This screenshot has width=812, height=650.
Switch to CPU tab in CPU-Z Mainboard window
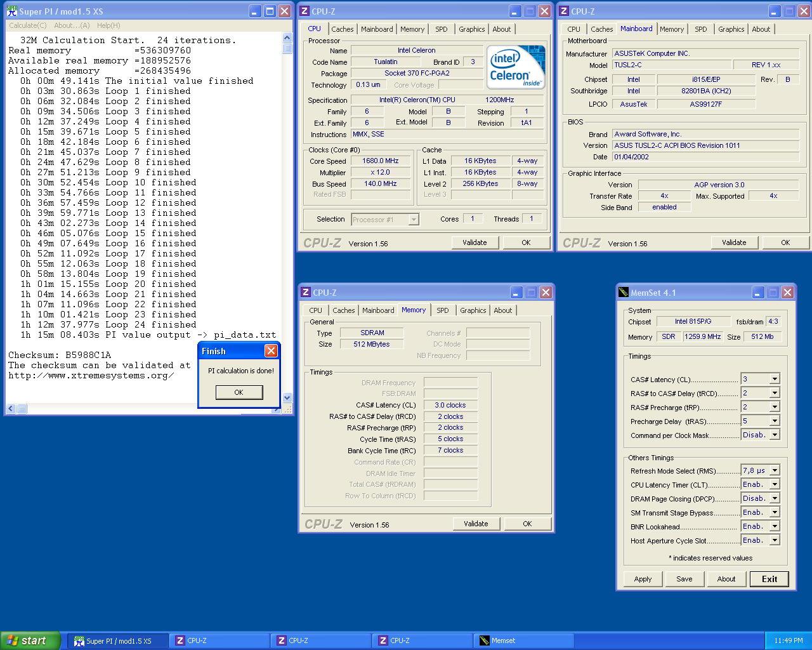pos(573,29)
